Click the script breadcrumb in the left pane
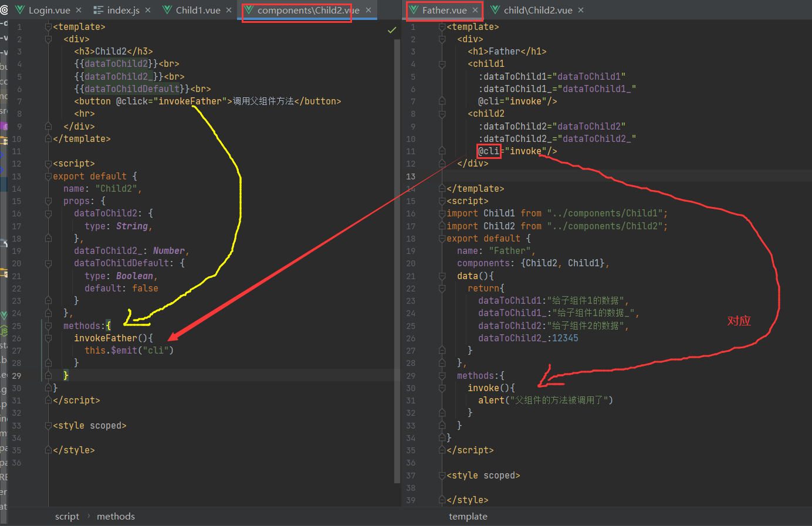The height and width of the screenshot is (526, 812). 67,516
